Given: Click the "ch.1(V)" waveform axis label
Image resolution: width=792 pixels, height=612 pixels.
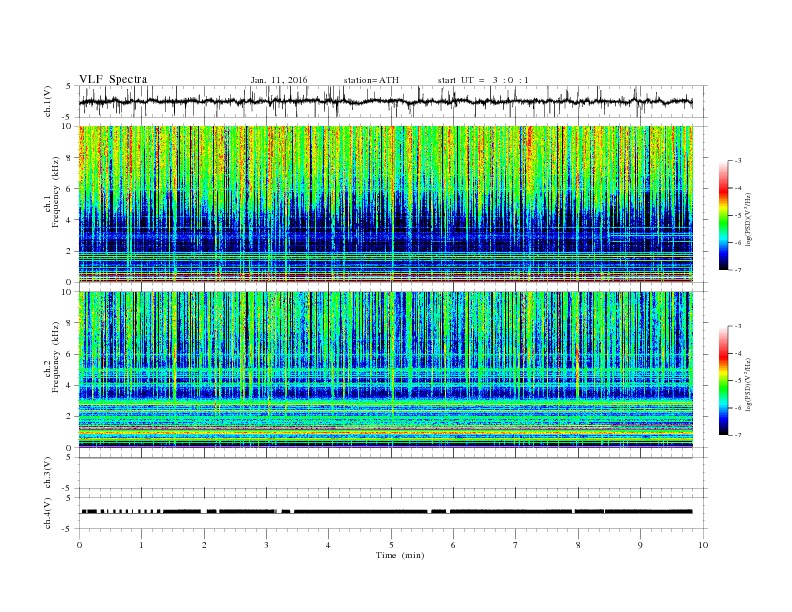Looking at the screenshot, I should pos(48,101).
